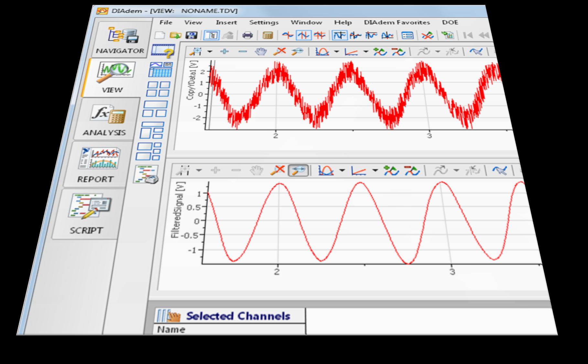Click the script recorder icon below layouts
588x364 pixels.
[146, 175]
